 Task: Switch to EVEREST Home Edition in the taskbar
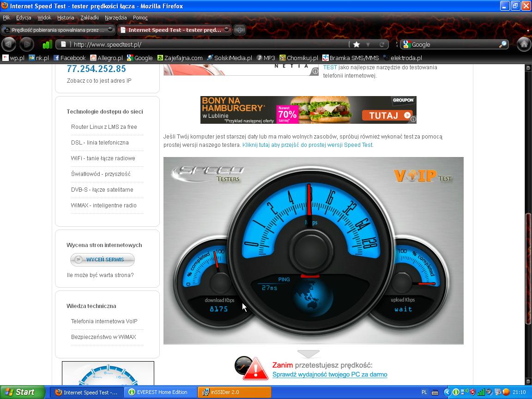click(x=161, y=392)
